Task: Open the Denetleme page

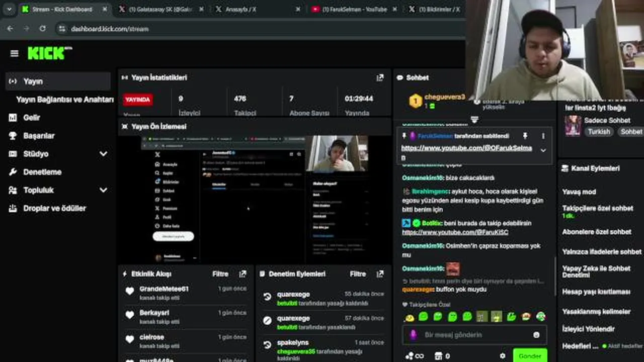Action: click(x=42, y=172)
